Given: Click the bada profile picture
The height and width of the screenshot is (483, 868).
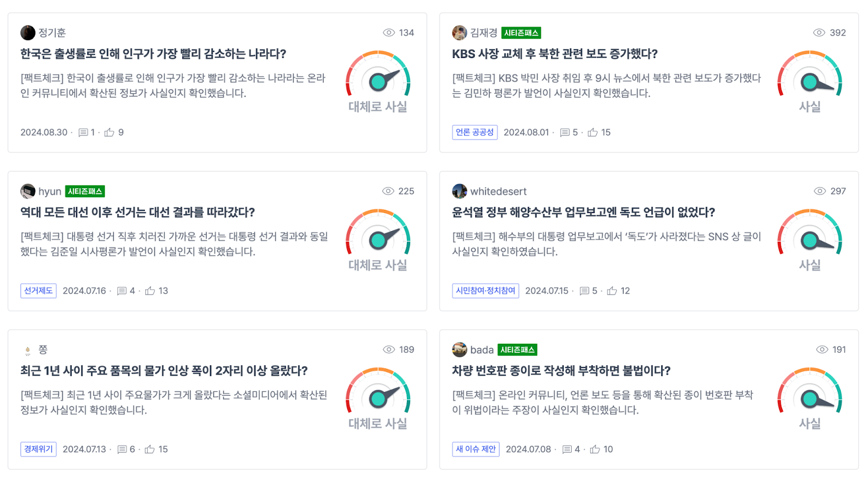Looking at the screenshot, I should (459, 350).
